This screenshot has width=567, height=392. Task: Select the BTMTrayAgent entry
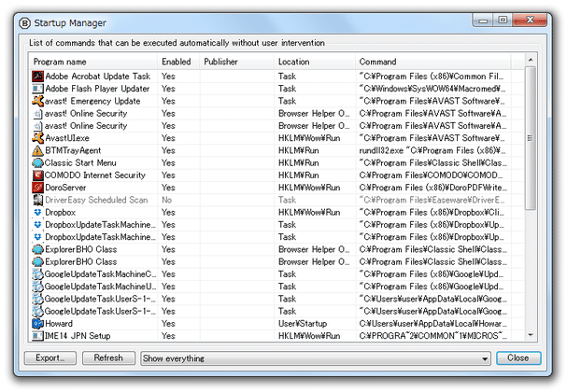pyautogui.click(x=73, y=150)
